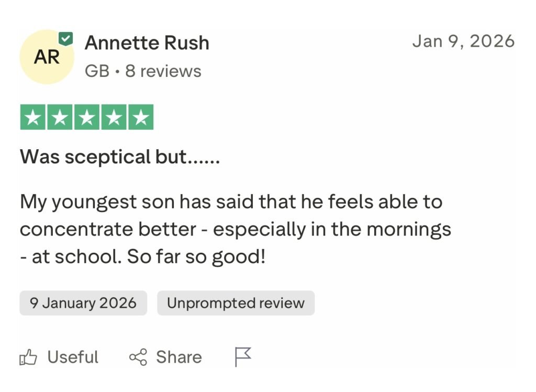Flag this review with the flag icon
Screen dimensions: 536x392
242,357
